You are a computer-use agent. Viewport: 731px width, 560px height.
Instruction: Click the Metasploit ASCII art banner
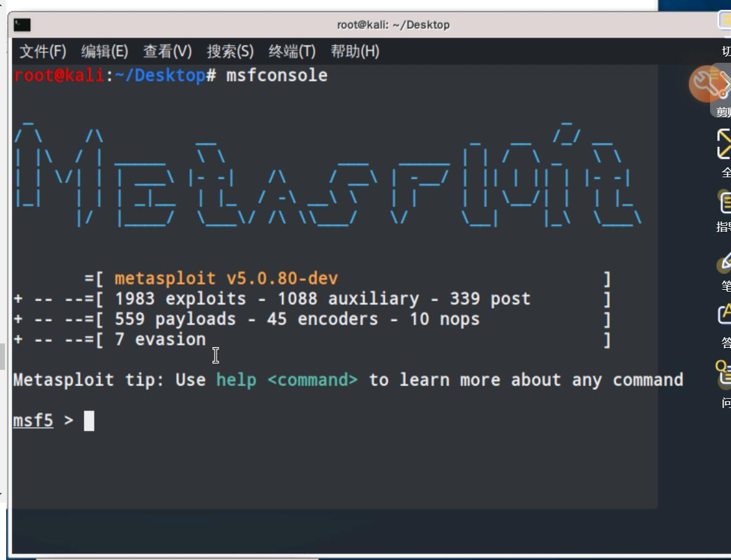pyautogui.click(x=328, y=175)
